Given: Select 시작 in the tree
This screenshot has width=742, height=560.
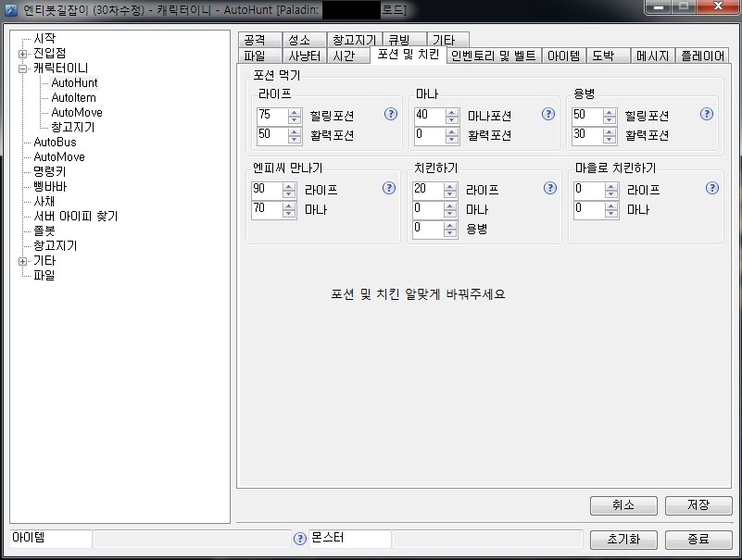Looking at the screenshot, I should coord(44,38).
